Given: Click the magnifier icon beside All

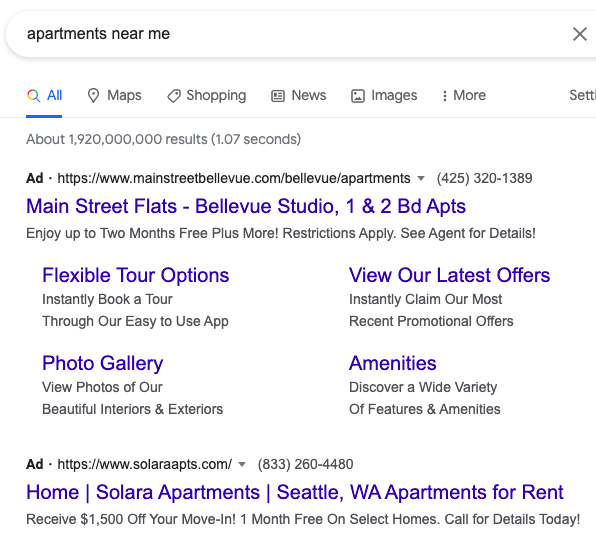Looking at the screenshot, I should tap(33, 95).
